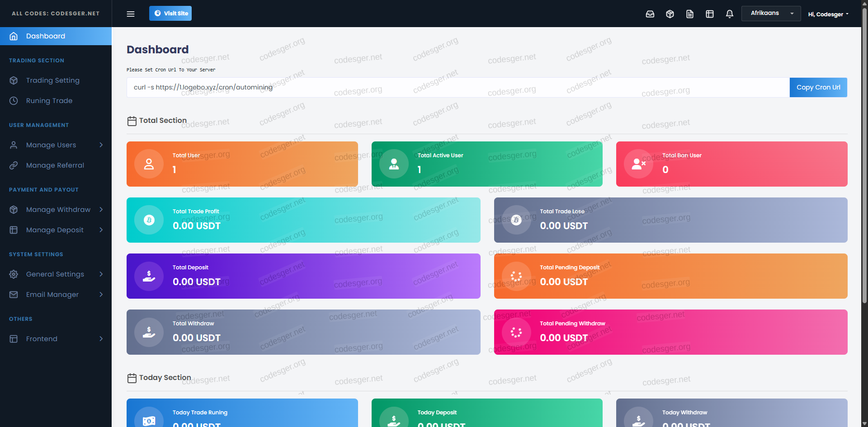Viewport: 868px width, 427px height.
Task: Open the Afrikaans language dropdown
Action: pos(771,14)
